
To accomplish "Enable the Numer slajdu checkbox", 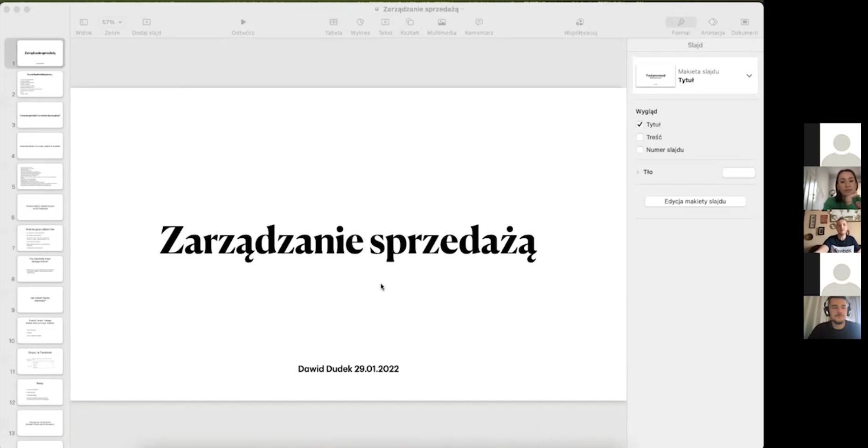I will pos(640,150).
